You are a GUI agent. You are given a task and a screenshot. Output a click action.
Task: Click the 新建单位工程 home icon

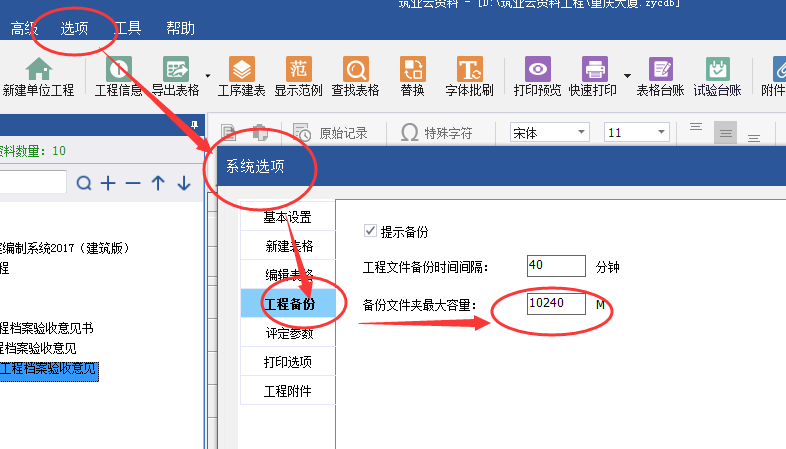click(38, 70)
